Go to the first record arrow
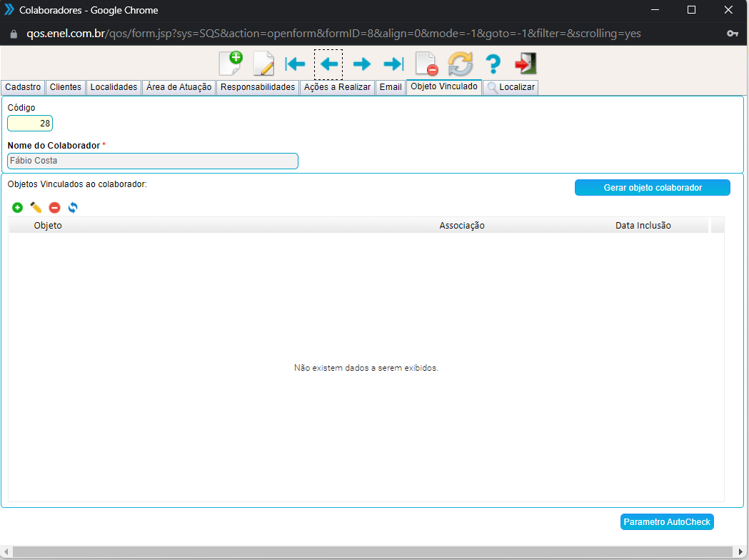The height and width of the screenshot is (560, 749). [x=295, y=64]
